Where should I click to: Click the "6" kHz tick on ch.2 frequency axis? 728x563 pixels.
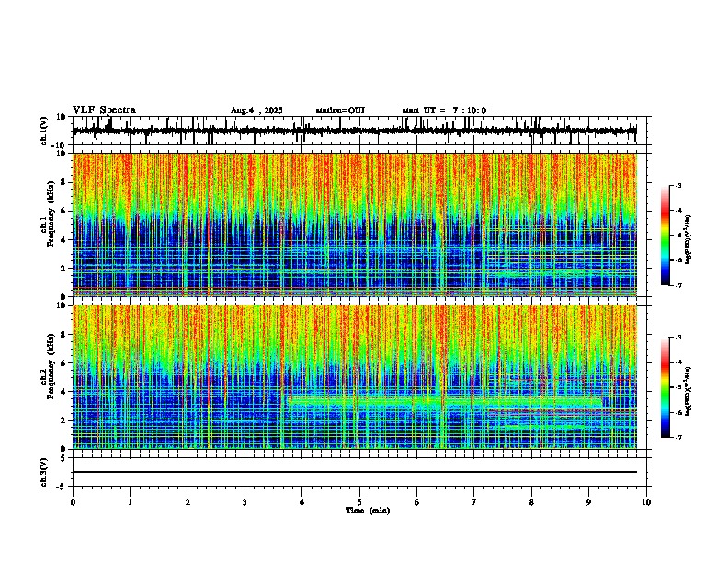[64, 363]
